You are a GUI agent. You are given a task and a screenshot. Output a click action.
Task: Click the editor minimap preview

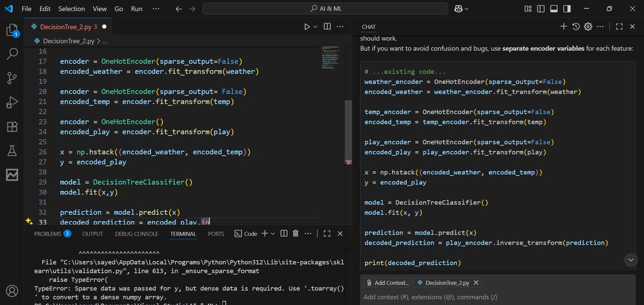(x=331, y=57)
